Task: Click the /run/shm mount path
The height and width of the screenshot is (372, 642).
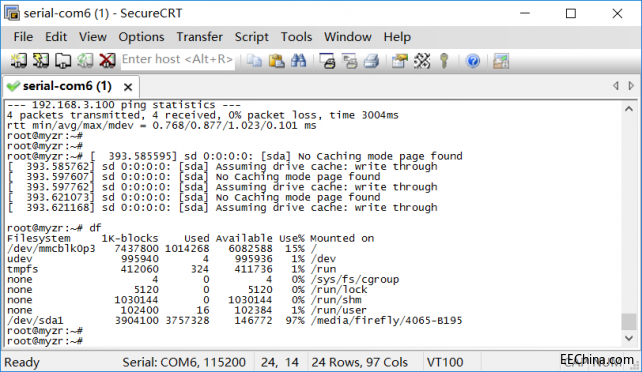Action: click(336, 300)
